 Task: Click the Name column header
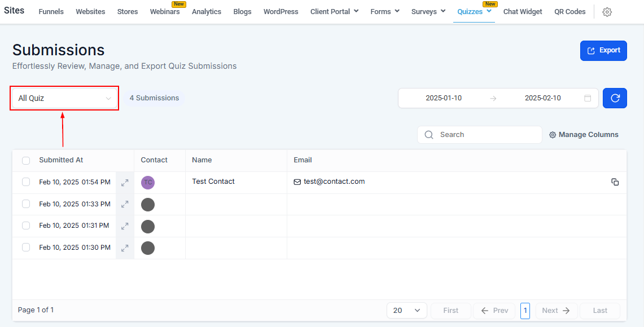coord(201,160)
